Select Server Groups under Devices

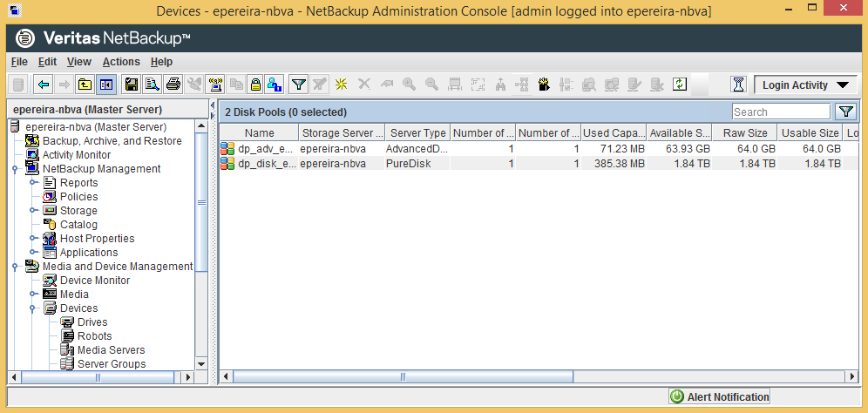click(112, 363)
